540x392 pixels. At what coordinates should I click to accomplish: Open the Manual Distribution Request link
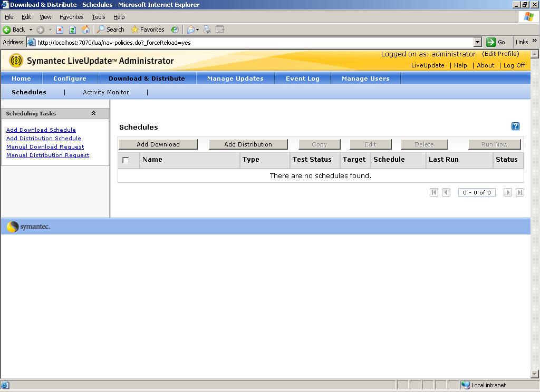click(48, 155)
